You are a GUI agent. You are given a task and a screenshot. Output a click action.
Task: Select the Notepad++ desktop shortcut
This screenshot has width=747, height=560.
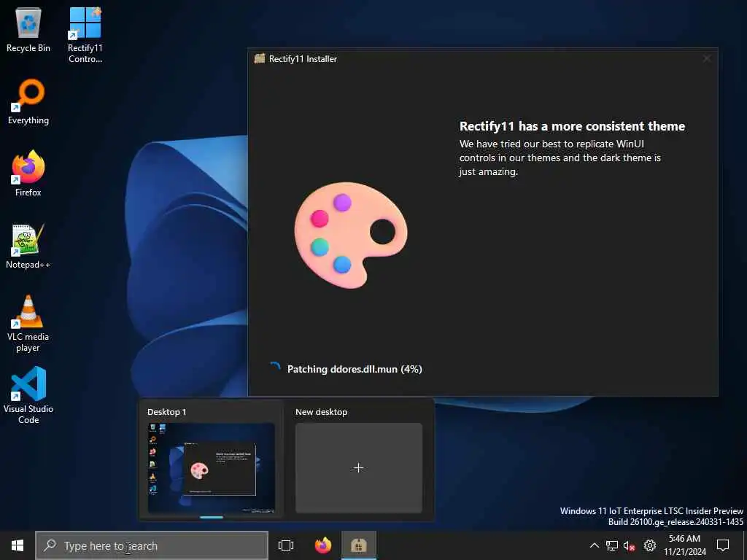28,246
